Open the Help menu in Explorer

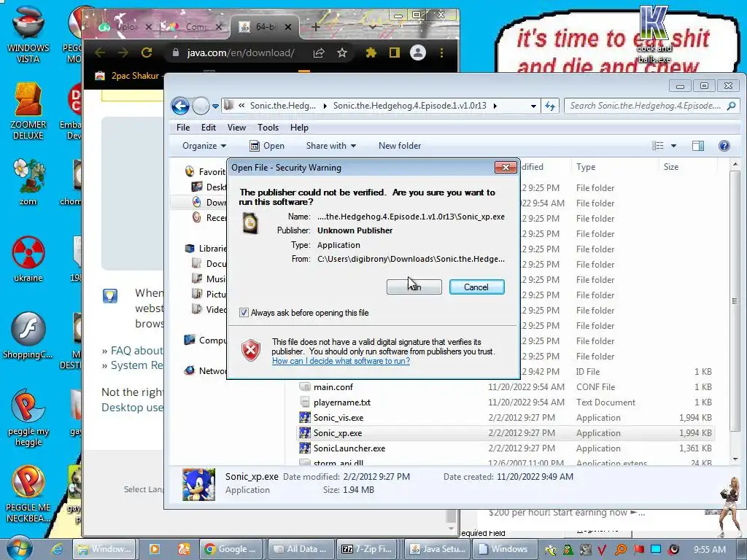299,128
